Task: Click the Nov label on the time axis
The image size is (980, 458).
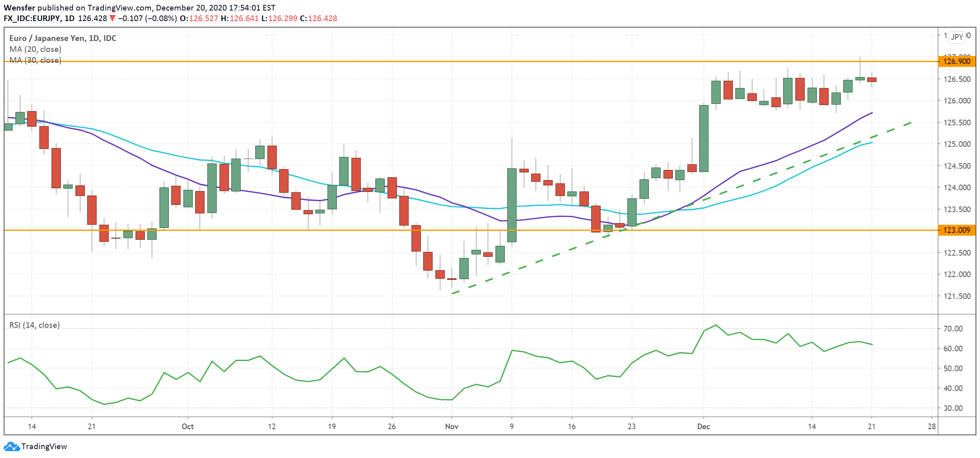Action: click(x=452, y=426)
